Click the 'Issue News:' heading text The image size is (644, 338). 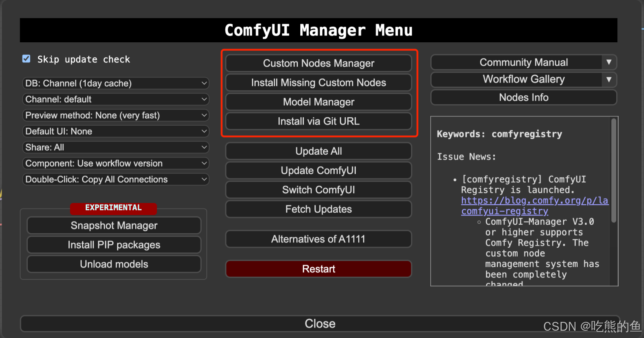coord(466,157)
